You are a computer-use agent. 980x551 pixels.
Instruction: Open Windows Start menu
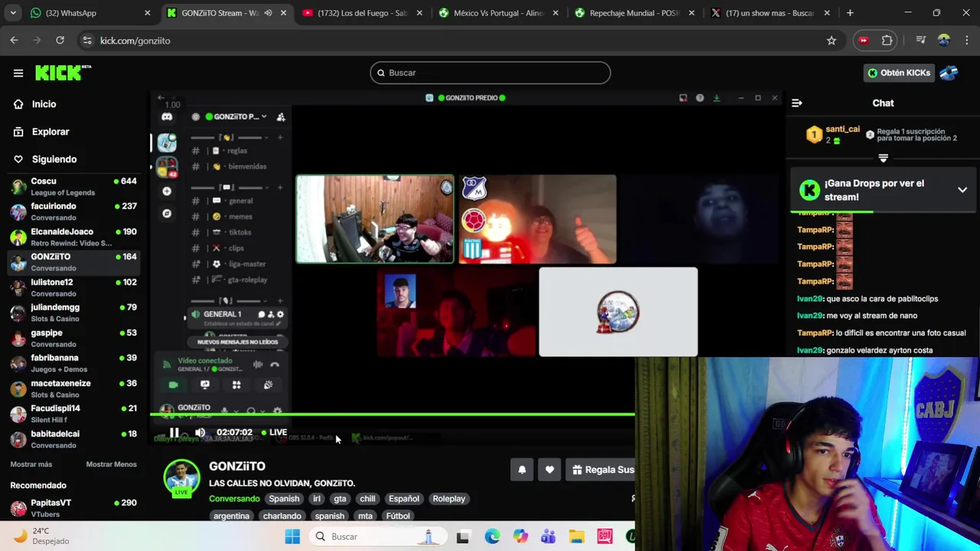292,536
